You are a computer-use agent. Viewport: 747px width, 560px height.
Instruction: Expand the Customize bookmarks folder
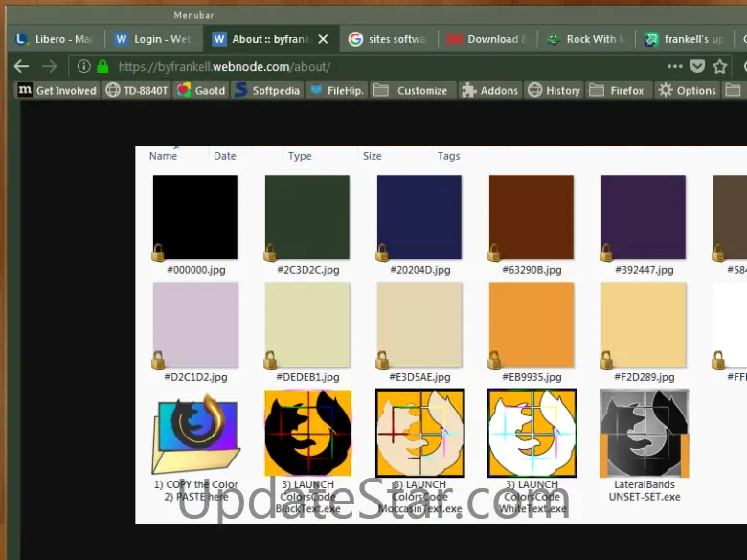(x=411, y=91)
